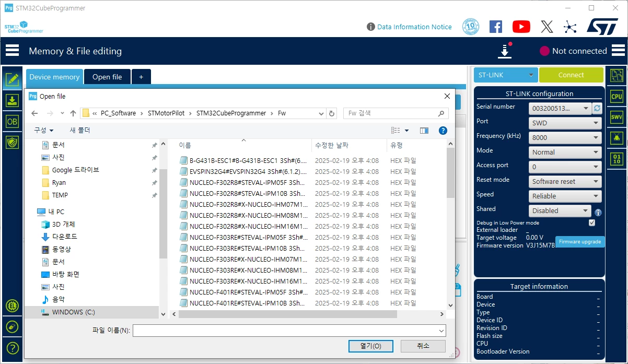Open the YouTube icon in header
The width and height of the screenshot is (628, 364).
[x=521, y=27]
